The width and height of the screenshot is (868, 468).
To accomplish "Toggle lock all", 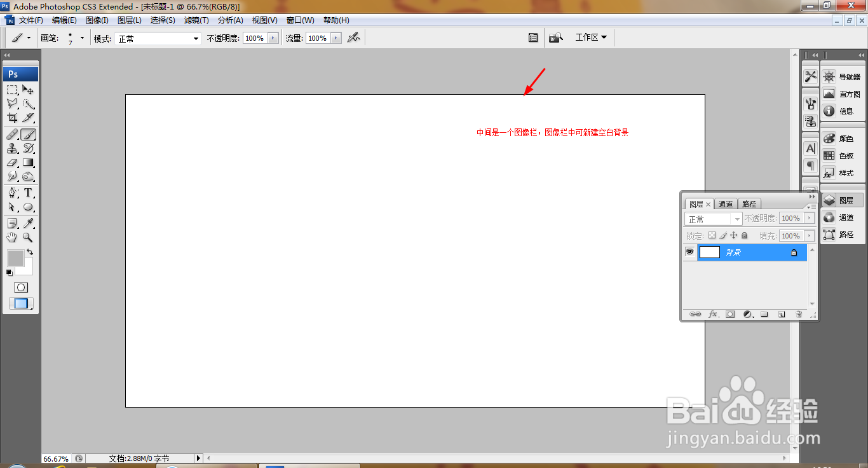I will [x=744, y=235].
